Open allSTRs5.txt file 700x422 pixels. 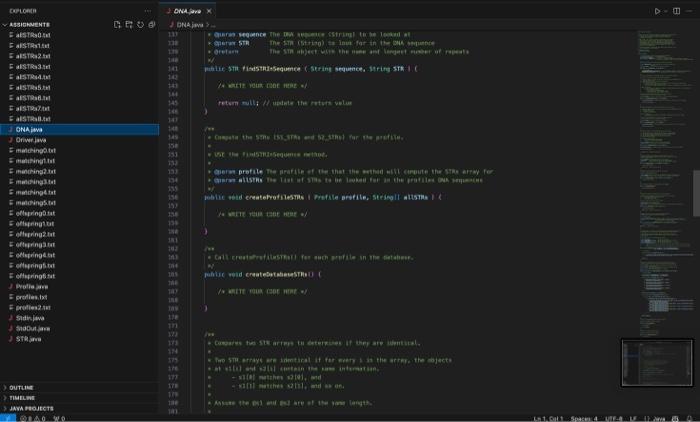tap(33, 88)
